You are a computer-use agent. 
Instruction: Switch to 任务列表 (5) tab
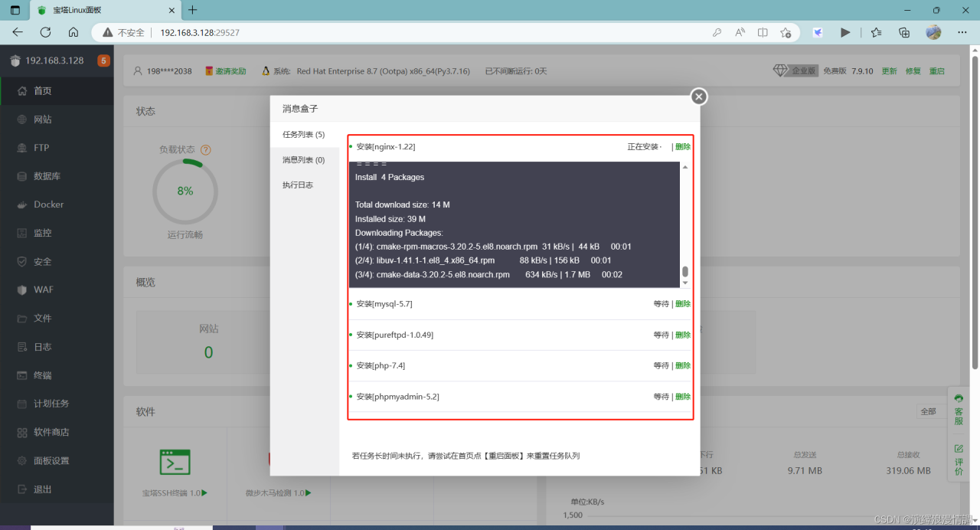[304, 134]
